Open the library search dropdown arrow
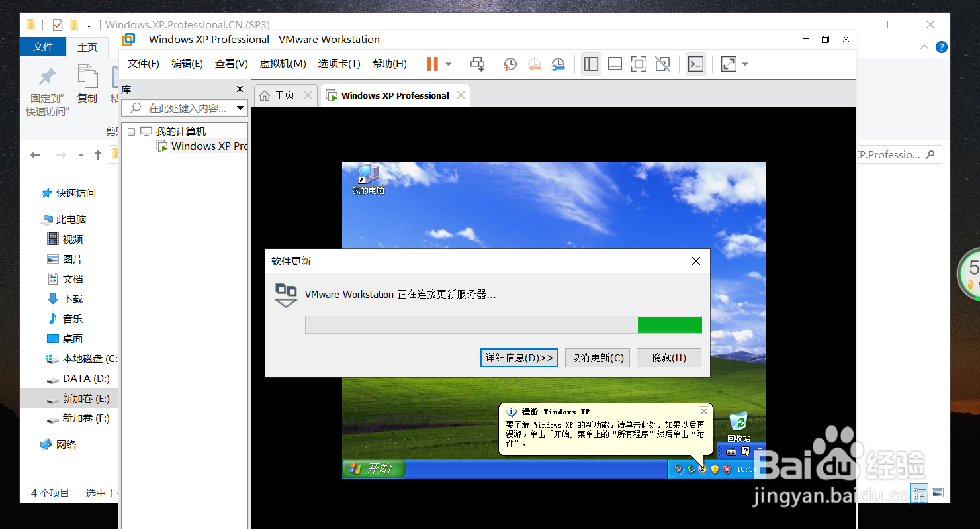 pyautogui.click(x=241, y=108)
